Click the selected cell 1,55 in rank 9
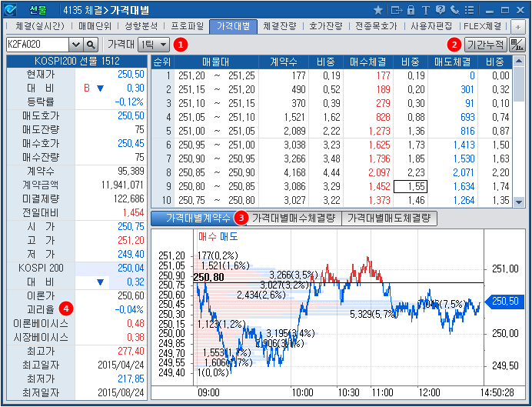Screen dimensions: 532x407 411,187
